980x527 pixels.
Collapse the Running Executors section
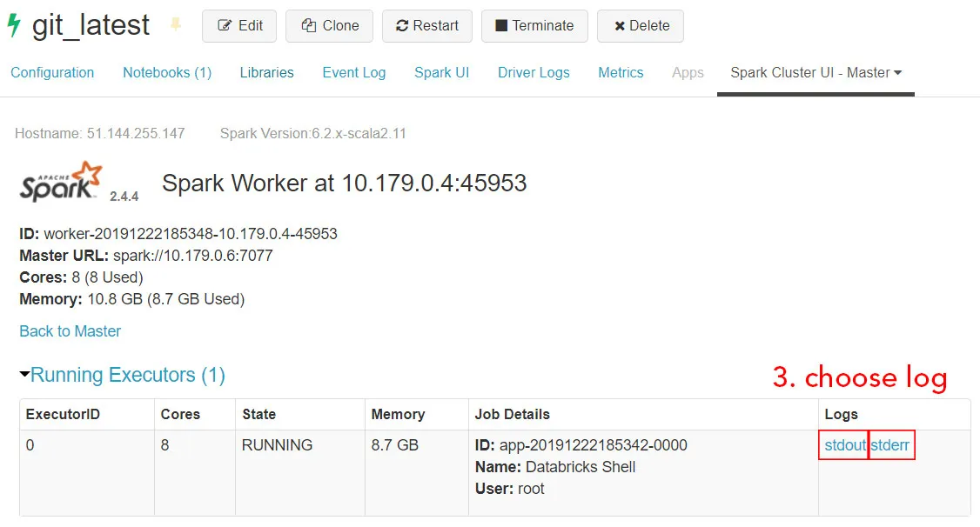pyautogui.click(x=24, y=374)
